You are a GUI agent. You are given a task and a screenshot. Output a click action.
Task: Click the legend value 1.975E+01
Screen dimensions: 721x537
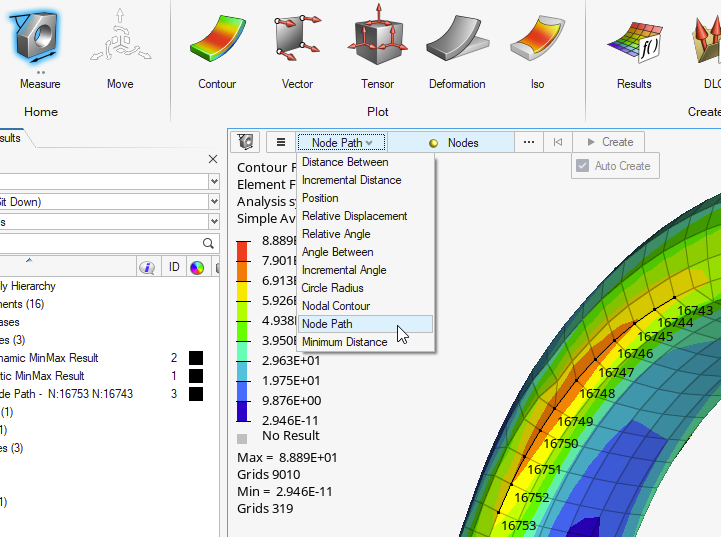point(291,381)
